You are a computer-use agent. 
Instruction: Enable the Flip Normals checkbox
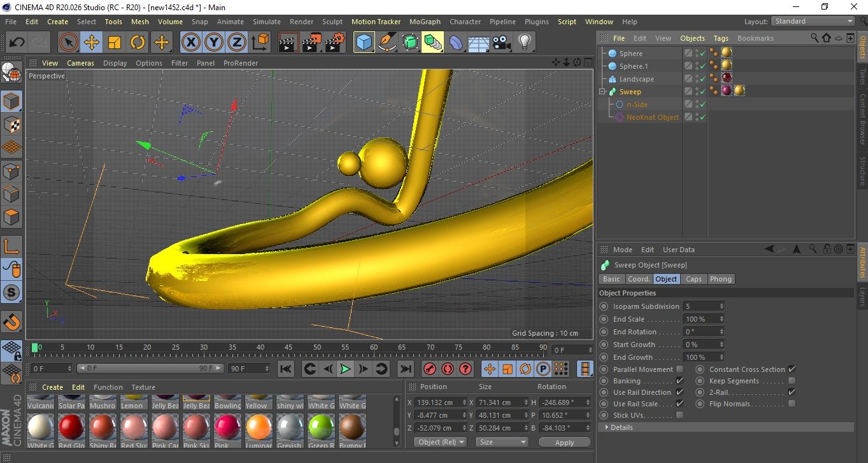(792, 404)
